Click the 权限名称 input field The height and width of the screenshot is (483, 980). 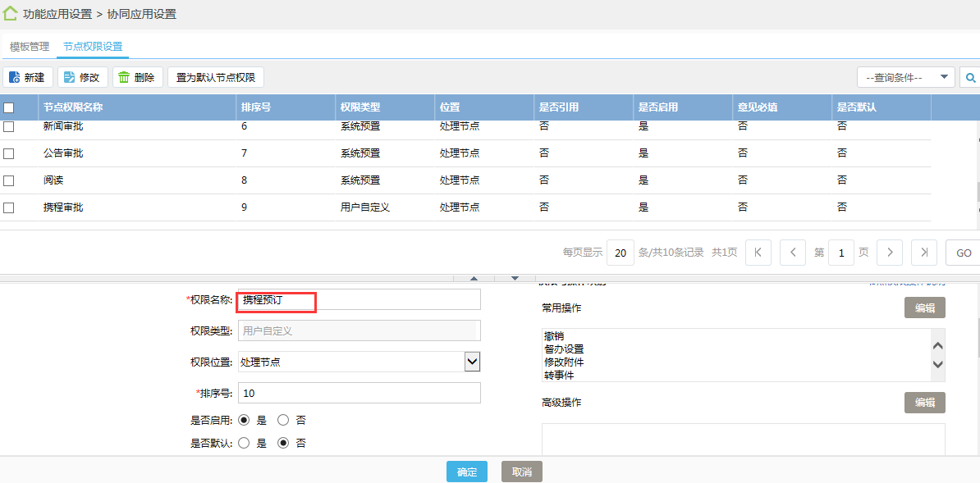(x=358, y=300)
